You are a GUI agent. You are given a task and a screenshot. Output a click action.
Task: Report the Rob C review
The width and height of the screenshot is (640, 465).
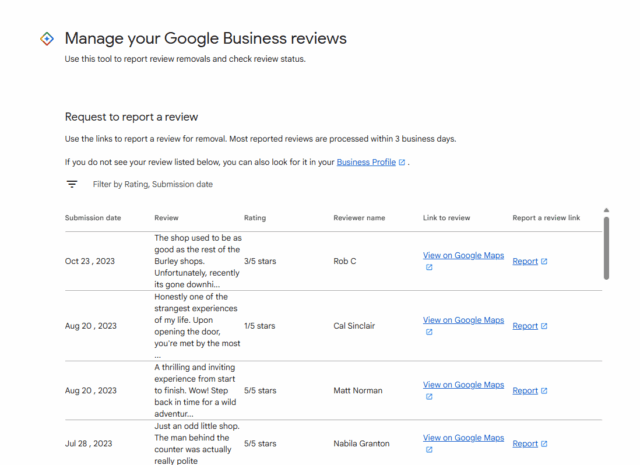pyautogui.click(x=525, y=261)
